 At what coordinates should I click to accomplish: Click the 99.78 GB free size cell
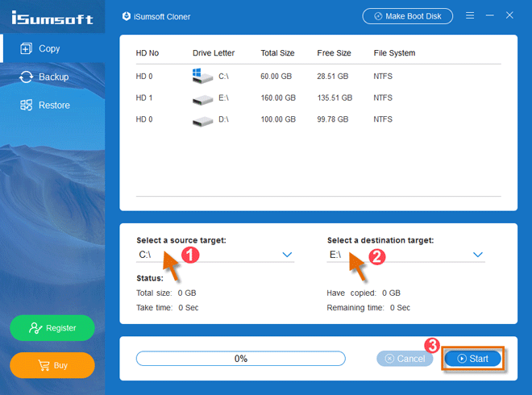332,119
